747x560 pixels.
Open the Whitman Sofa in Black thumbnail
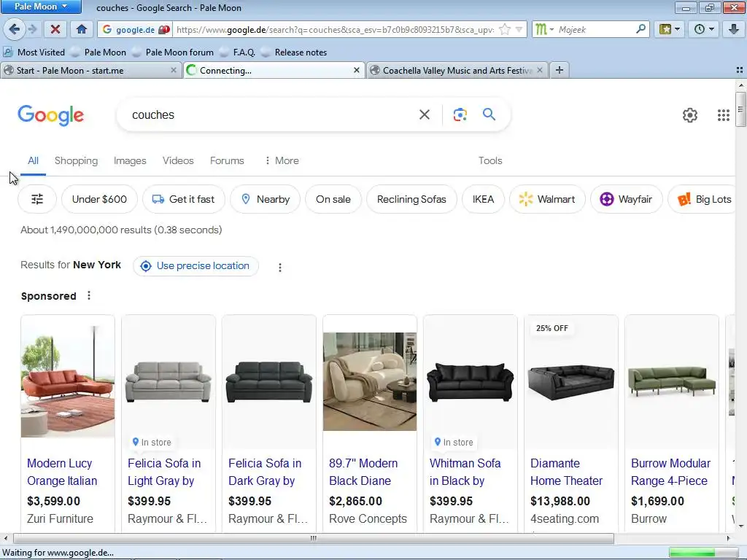point(471,382)
